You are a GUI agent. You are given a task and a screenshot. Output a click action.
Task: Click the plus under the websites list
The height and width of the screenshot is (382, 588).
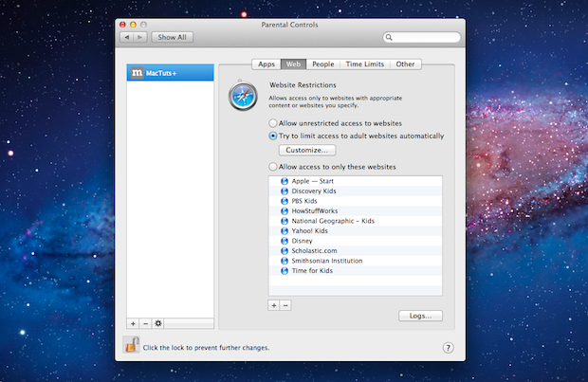click(x=274, y=305)
